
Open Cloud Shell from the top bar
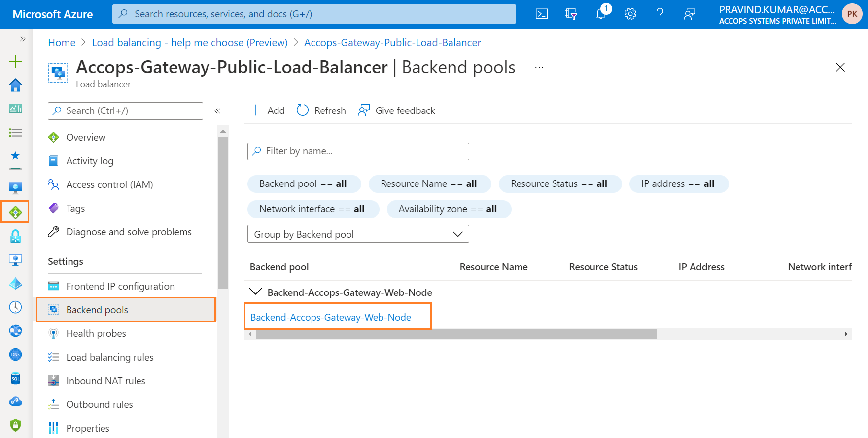pos(542,14)
